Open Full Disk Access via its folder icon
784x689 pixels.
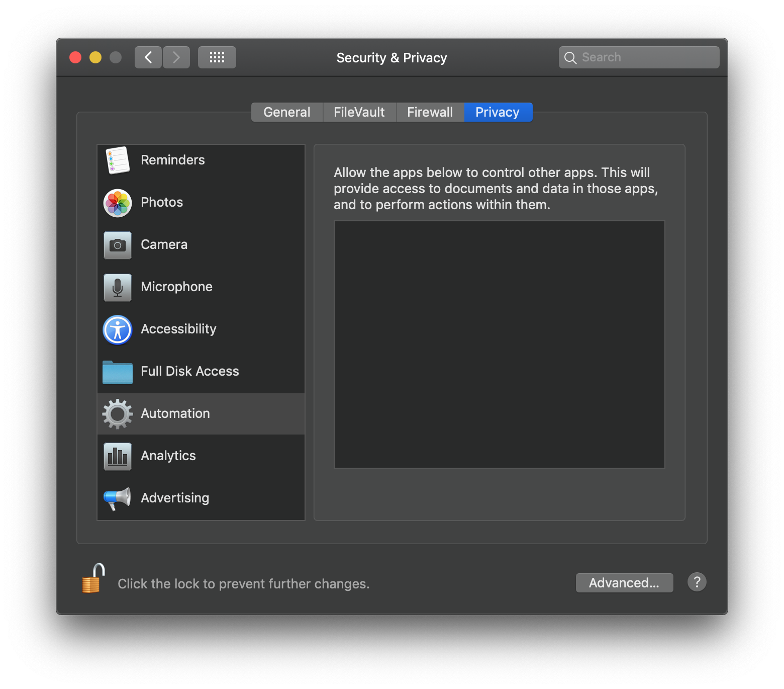point(117,372)
